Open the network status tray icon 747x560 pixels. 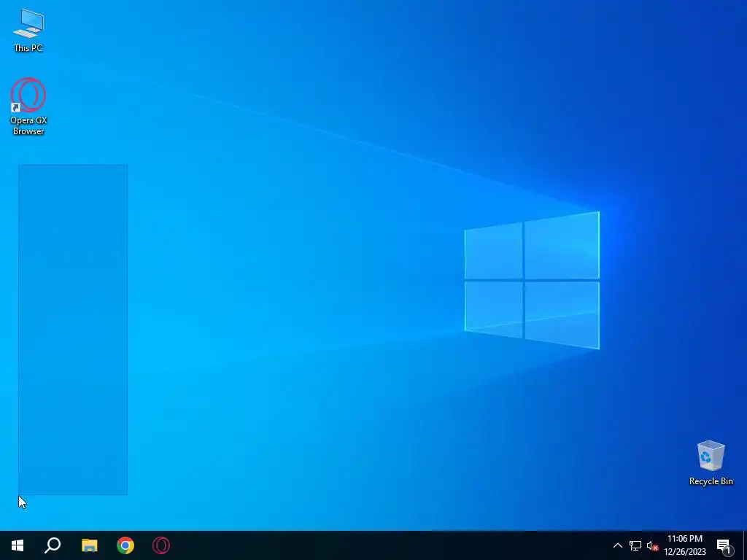pos(635,545)
